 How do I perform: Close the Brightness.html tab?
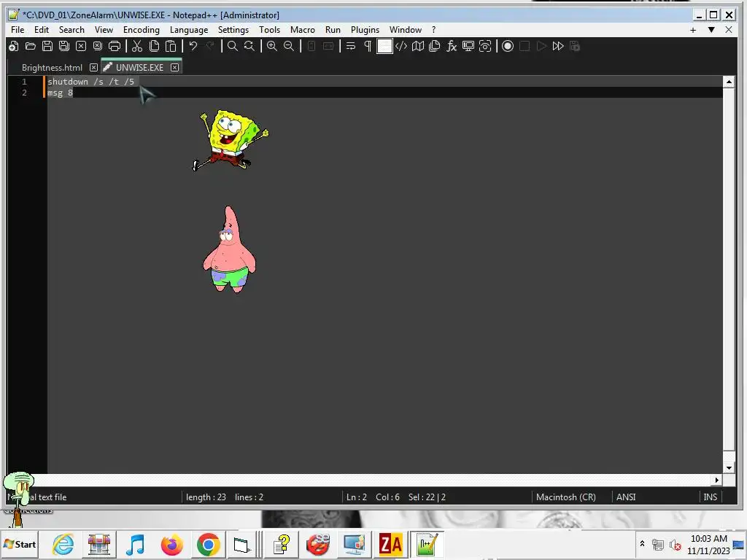click(94, 68)
